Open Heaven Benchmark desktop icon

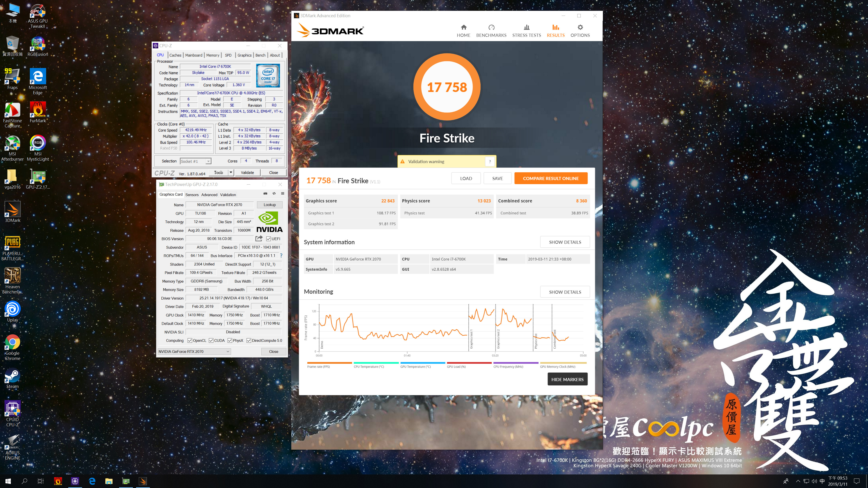12,281
